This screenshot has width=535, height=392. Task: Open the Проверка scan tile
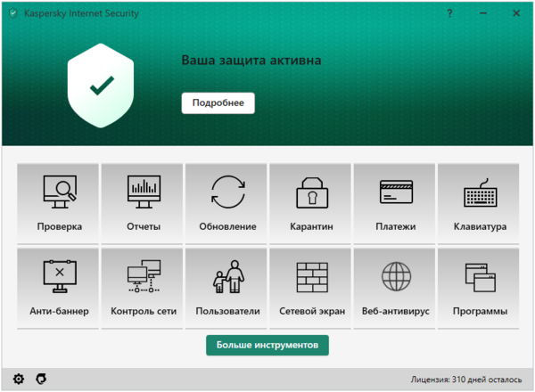(x=58, y=203)
